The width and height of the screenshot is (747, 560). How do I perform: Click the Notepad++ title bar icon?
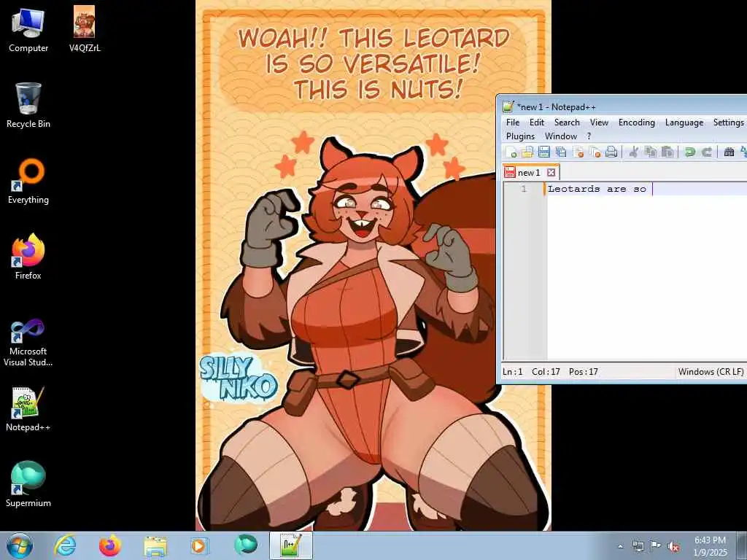508,106
